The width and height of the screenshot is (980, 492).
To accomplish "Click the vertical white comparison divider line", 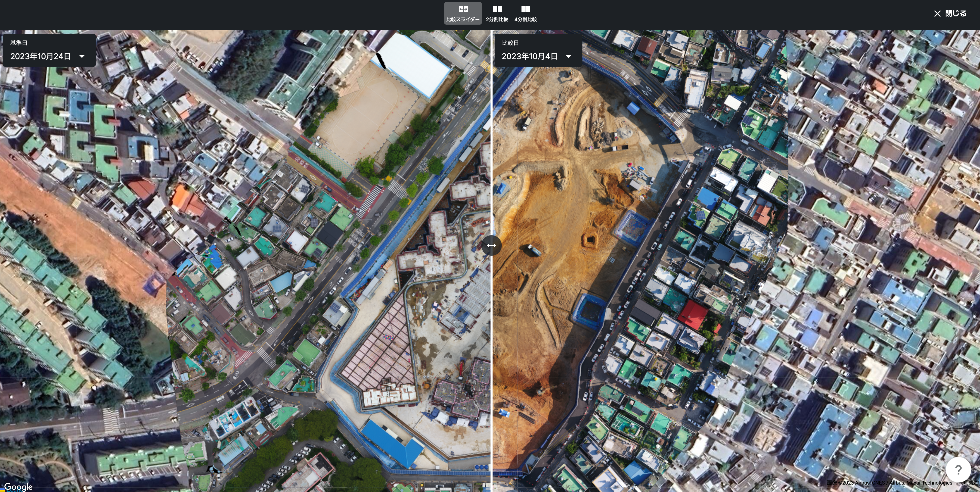I will (491, 152).
